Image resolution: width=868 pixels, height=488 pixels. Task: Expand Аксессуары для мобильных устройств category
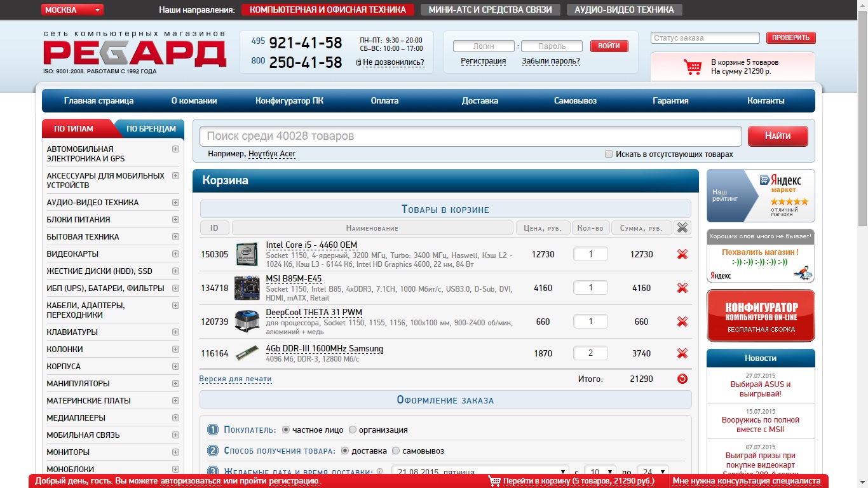point(175,176)
